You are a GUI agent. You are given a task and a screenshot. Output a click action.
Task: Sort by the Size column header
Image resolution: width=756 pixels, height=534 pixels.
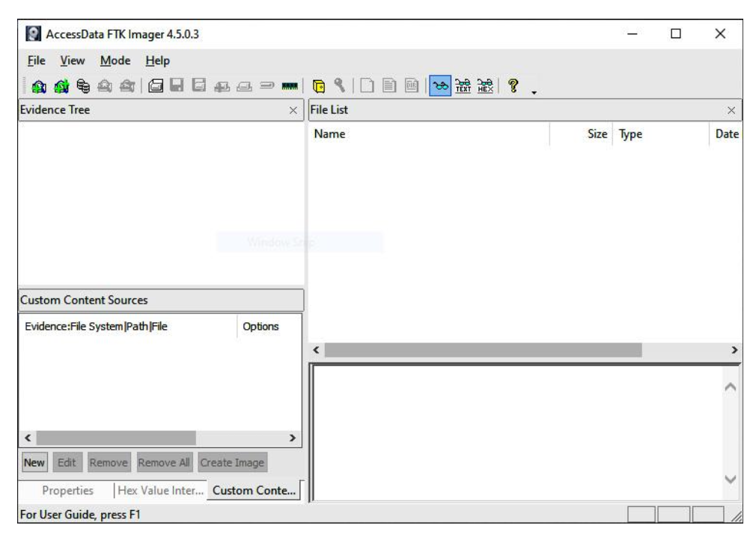click(581, 134)
